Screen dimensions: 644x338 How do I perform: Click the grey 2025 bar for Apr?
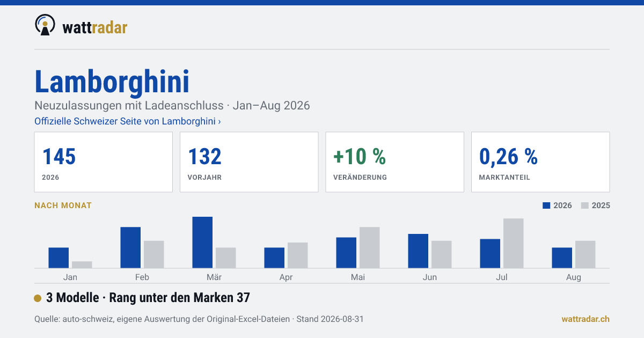coord(298,255)
